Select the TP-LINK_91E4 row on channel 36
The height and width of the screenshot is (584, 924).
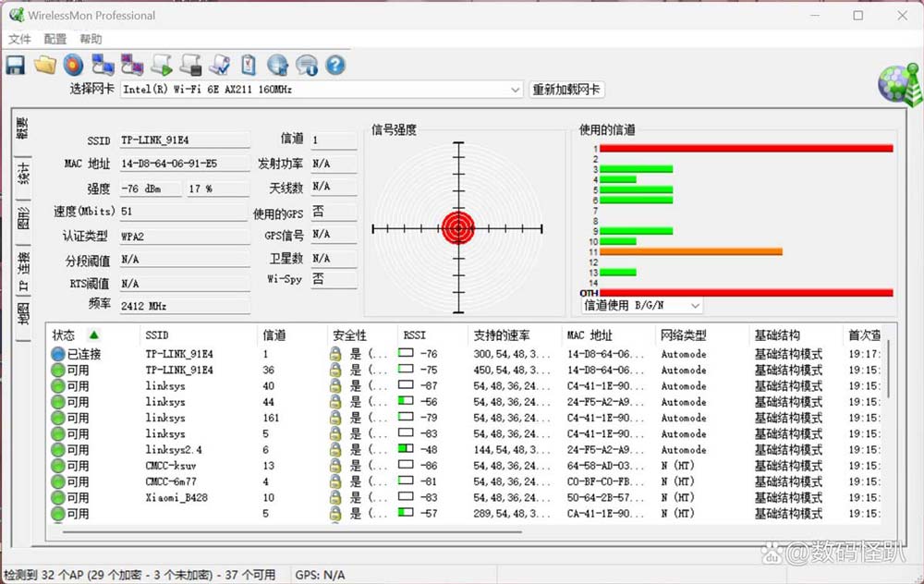(x=466, y=371)
